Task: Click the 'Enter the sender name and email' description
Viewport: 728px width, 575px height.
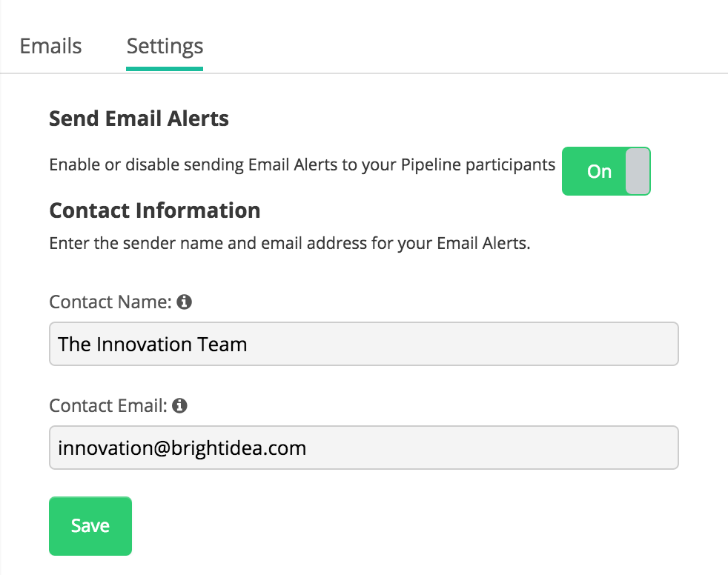Action: click(290, 244)
